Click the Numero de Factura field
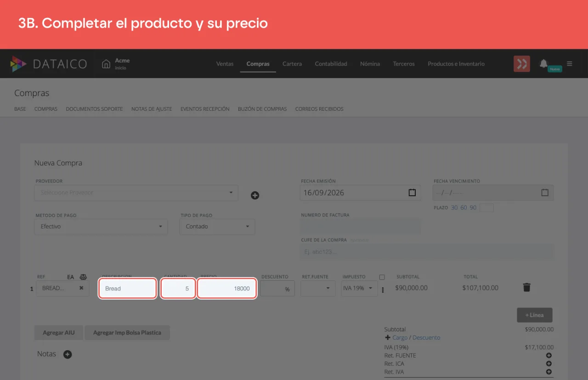The height and width of the screenshot is (380, 588). tap(361, 227)
